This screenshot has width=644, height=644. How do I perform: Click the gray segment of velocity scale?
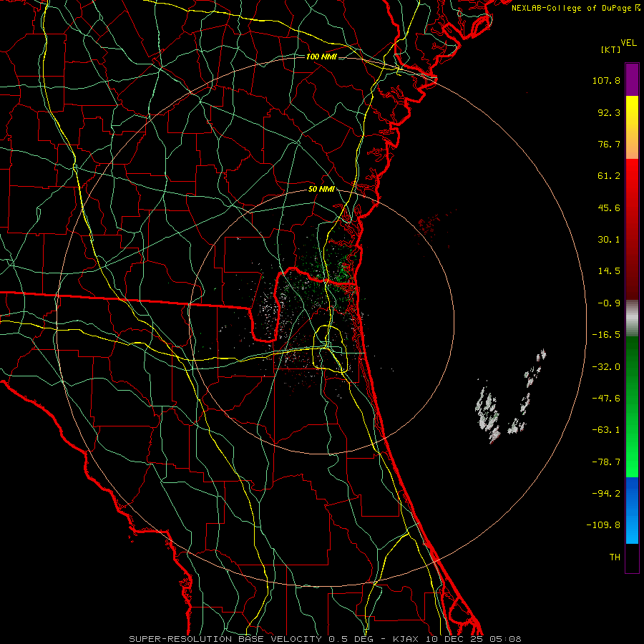[x=632, y=318]
